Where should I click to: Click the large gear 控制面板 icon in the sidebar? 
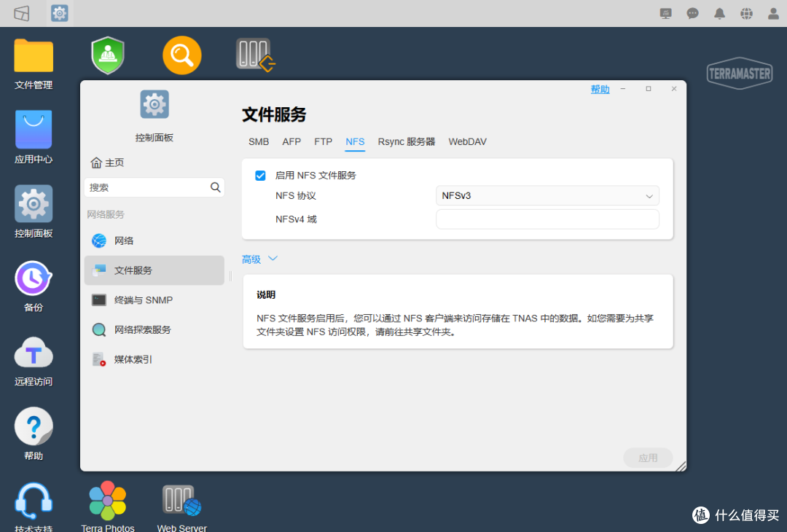coord(154,104)
